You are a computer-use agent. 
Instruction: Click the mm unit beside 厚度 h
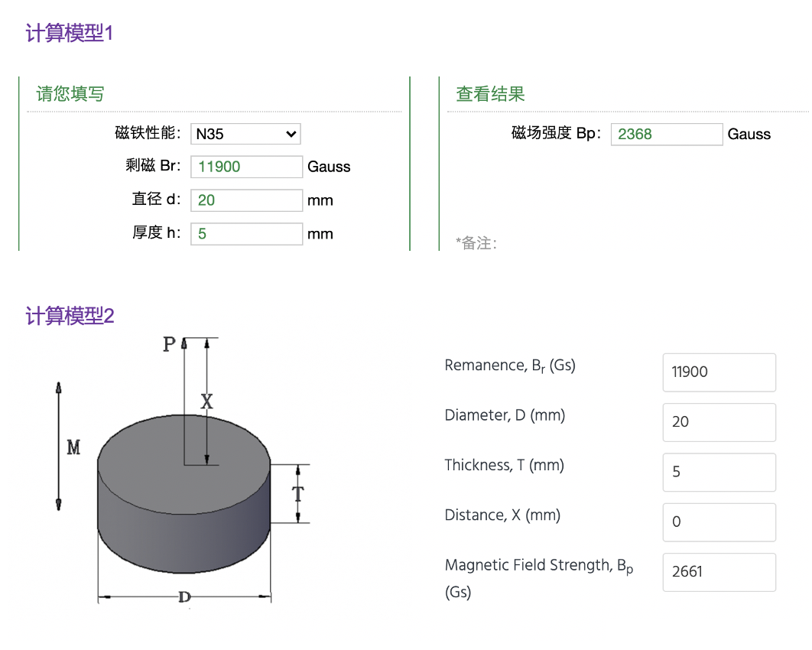tap(320, 234)
